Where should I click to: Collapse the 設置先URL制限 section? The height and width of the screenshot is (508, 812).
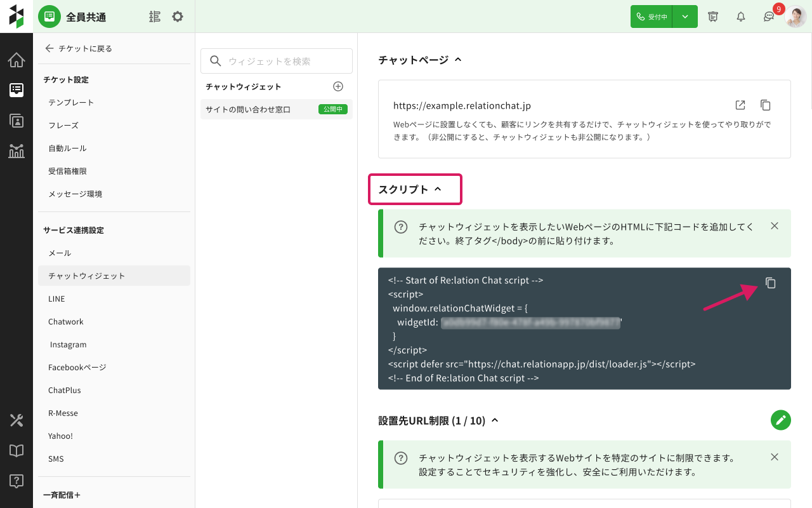click(x=495, y=420)
